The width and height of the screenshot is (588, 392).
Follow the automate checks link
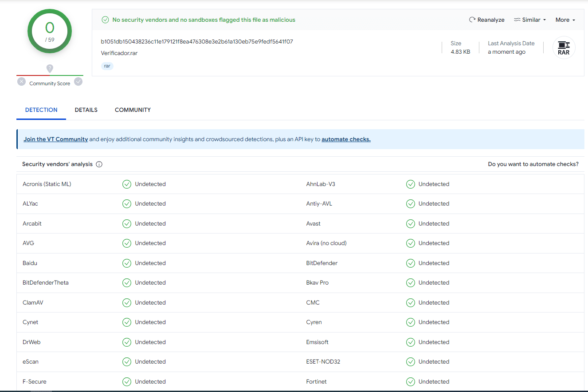(346, 139)
